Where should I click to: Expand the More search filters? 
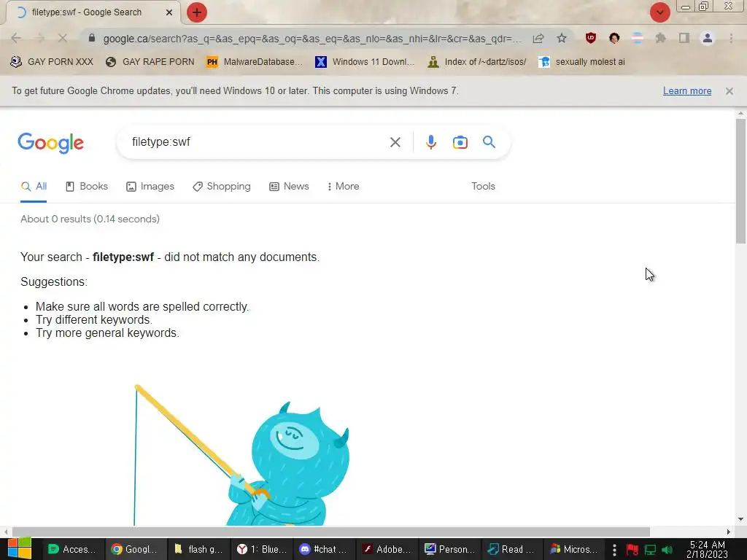point(343,186)
